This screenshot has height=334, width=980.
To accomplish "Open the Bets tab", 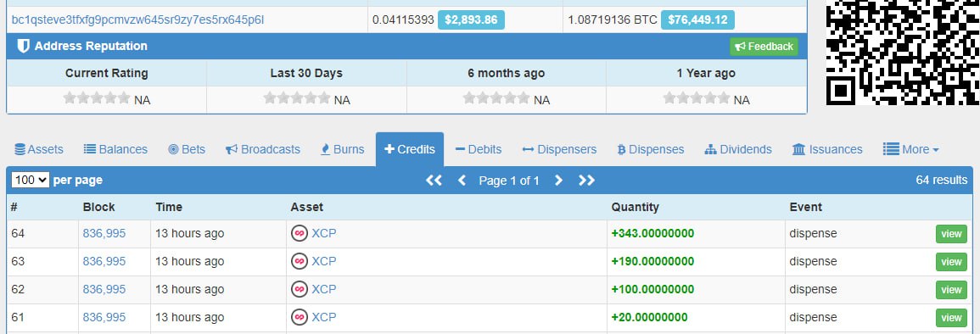I will coord(187,149).
